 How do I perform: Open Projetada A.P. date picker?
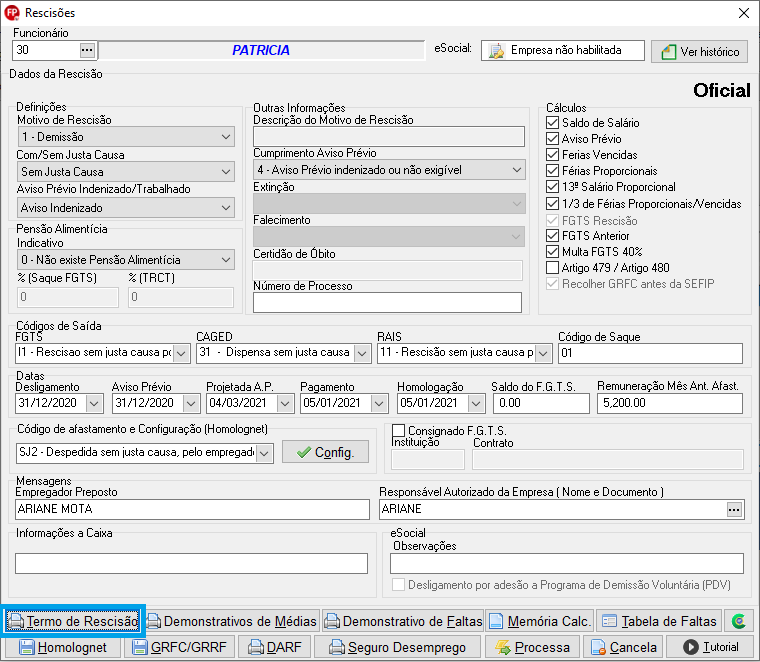[x=285, y=403]
